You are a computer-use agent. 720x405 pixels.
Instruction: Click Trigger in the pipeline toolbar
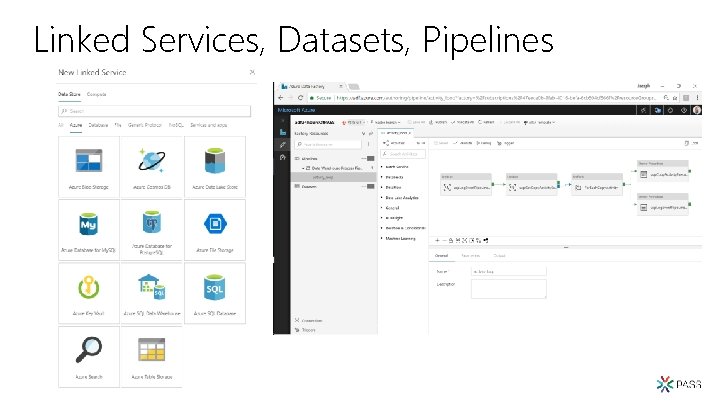click(506, 143)
